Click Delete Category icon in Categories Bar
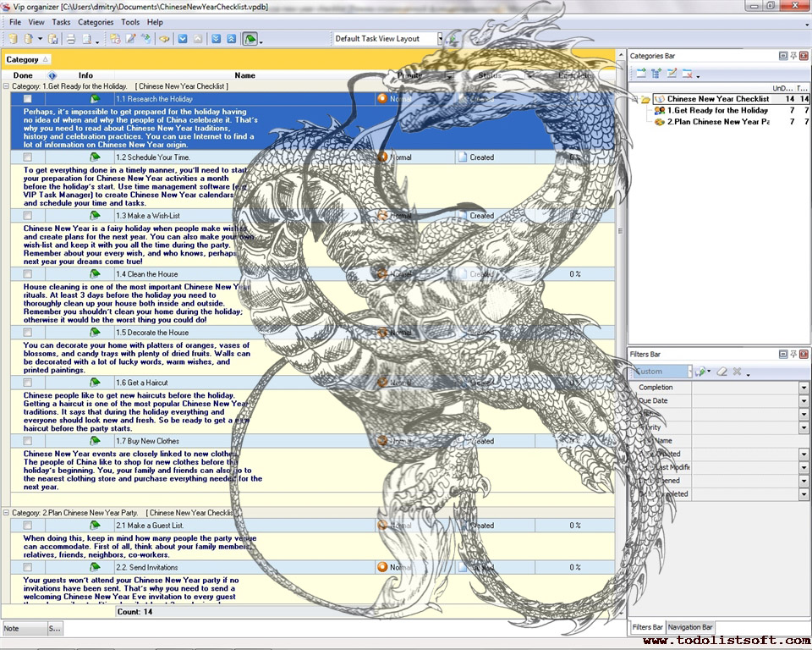The width and height of the screenshot is (812, 650). (x=688, y=74)
